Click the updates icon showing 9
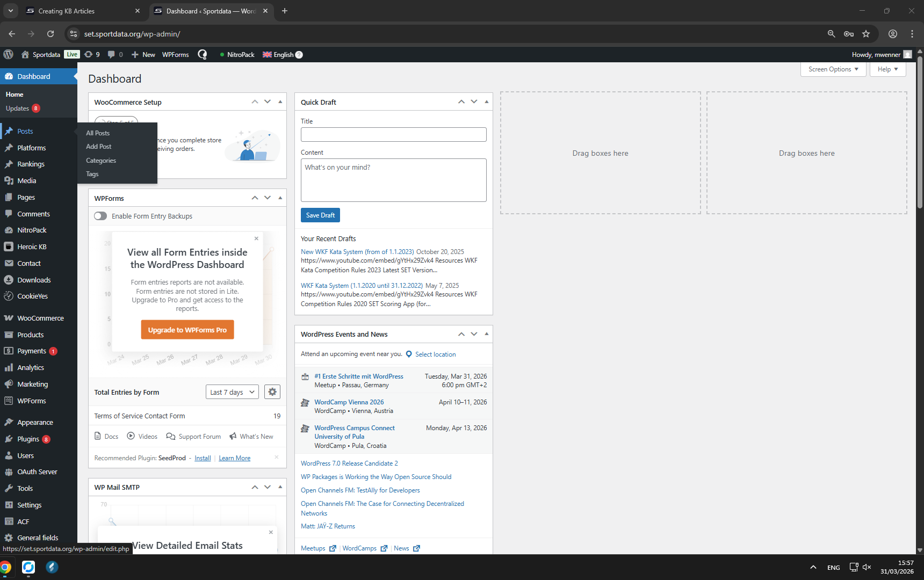The image size is (924, 580). point(92,54)
